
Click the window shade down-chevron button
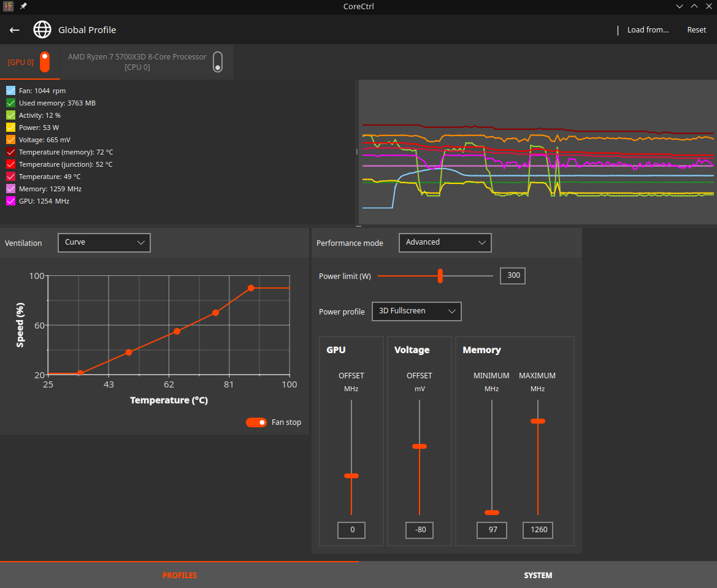(x=680, y=6)
